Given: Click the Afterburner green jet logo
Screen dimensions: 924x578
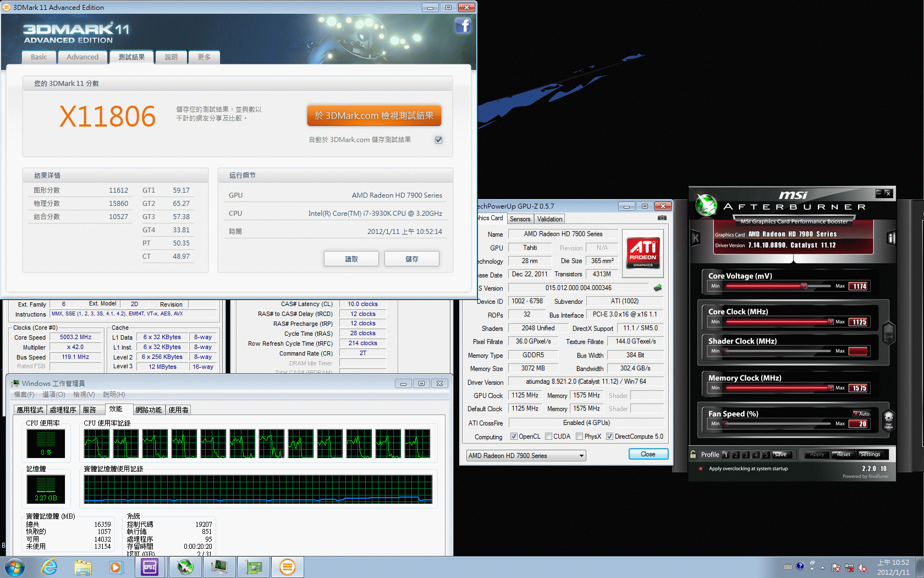Looking at the screenshot, I should pos(706,205).
